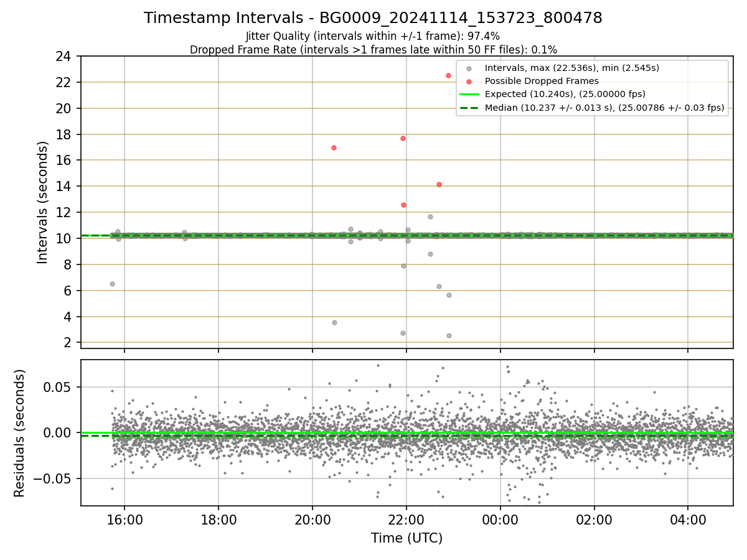Screen dimensions: 747x560
Task: Click the red dropped-frame point near 17.7 seconds
Action: click(x=403, y=138)
